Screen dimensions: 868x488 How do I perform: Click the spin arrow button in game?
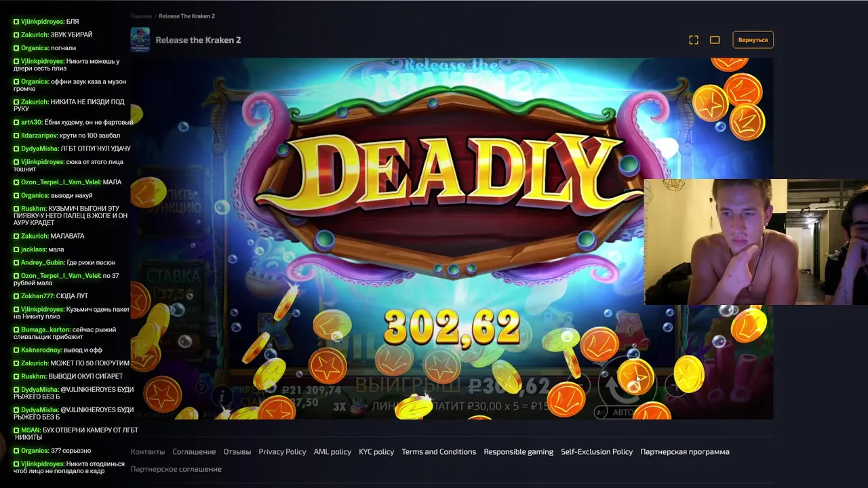[x=627, y=384]
